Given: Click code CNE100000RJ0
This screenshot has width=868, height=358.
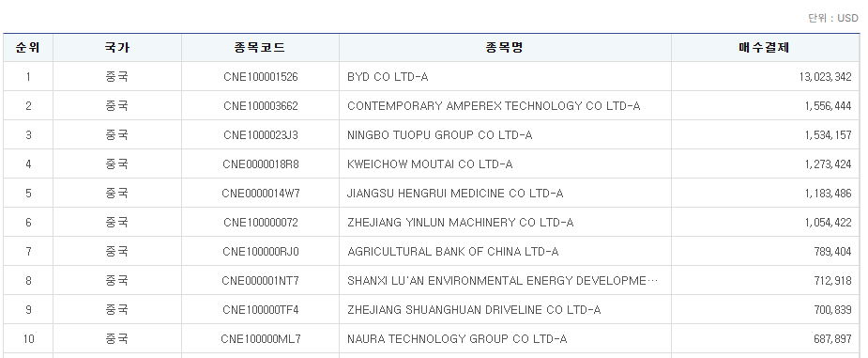Looking at the screenshot, I should point(260,252).
